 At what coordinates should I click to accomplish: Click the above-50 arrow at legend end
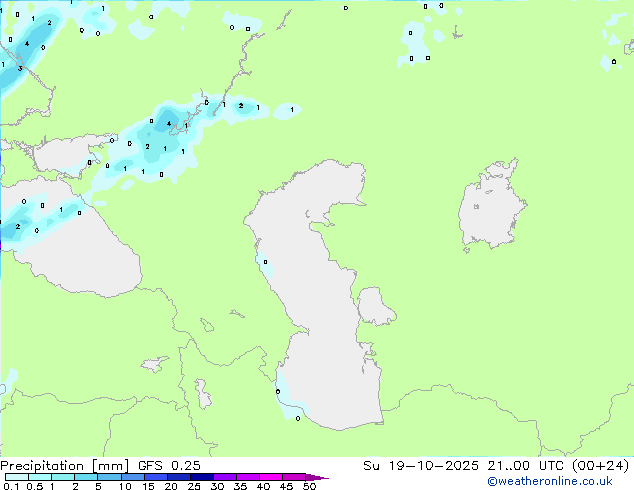[317, 477]
